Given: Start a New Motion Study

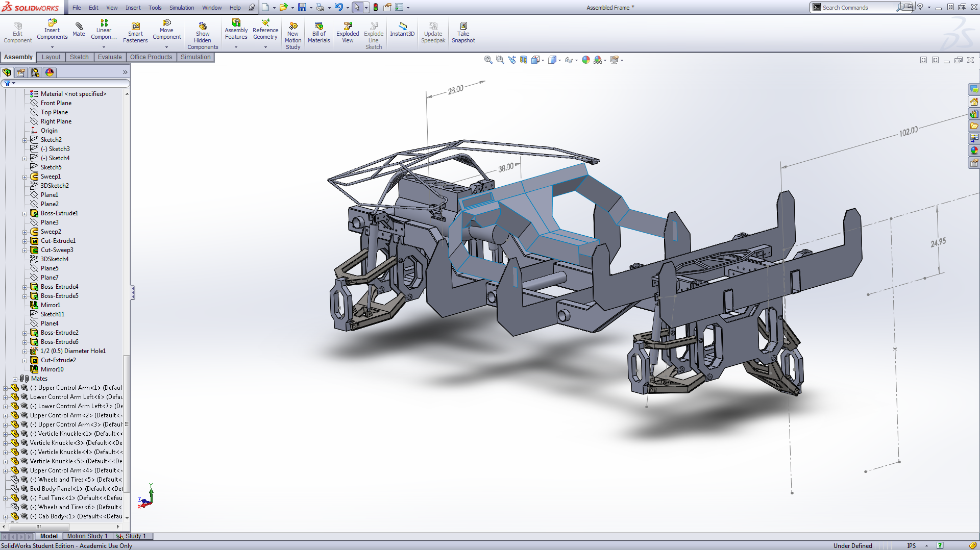Looking at the screenshot, I should click(x=293, y=36).
